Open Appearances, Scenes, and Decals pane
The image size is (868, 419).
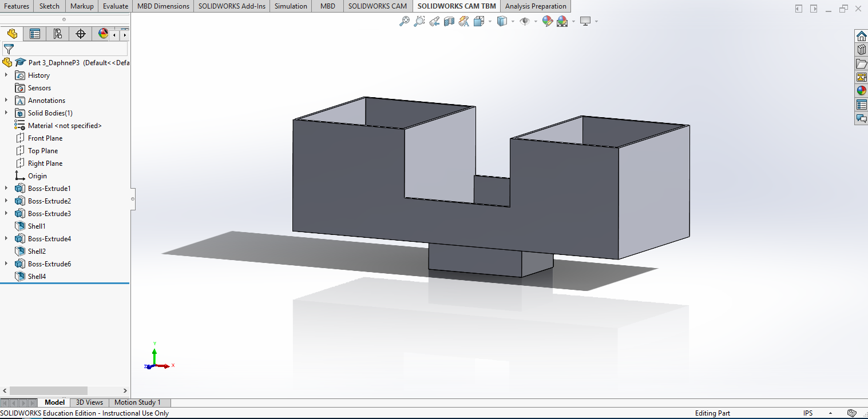point(861,91)
